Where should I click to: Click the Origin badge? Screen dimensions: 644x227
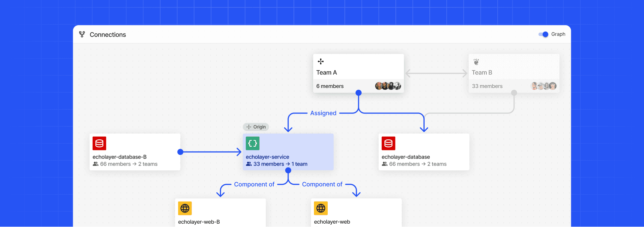coord(256,127)
